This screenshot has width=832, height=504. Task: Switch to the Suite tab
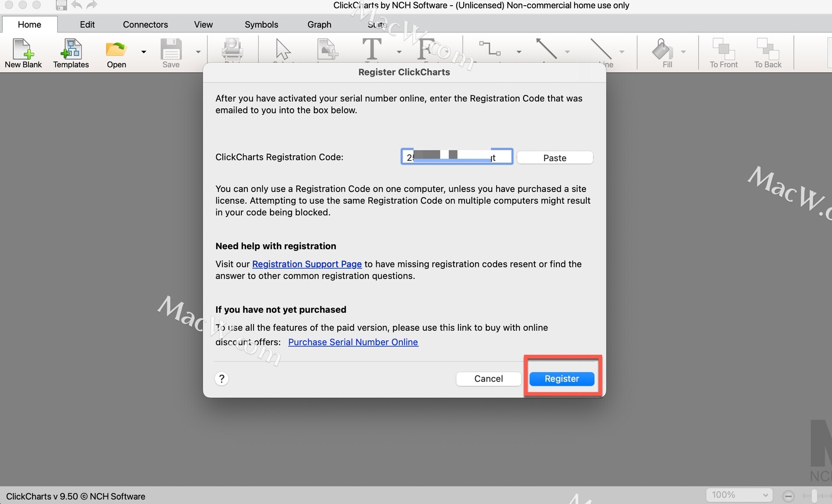[x=377, y=24]
